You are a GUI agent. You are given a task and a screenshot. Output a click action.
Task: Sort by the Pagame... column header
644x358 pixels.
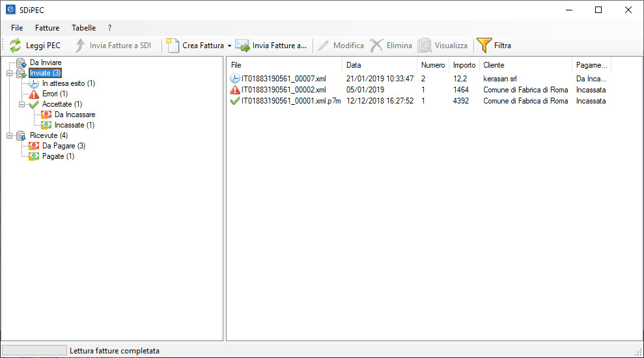[x=591, y=65]
